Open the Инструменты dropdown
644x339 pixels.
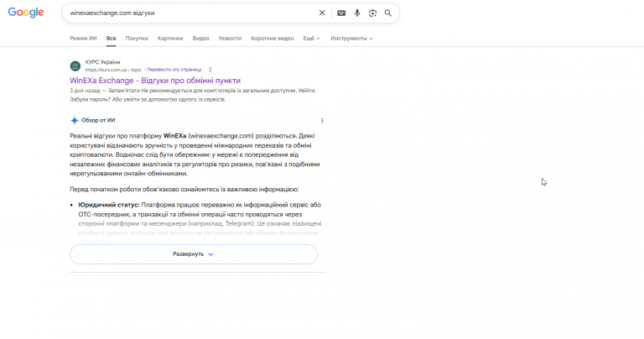pos(351,39)
